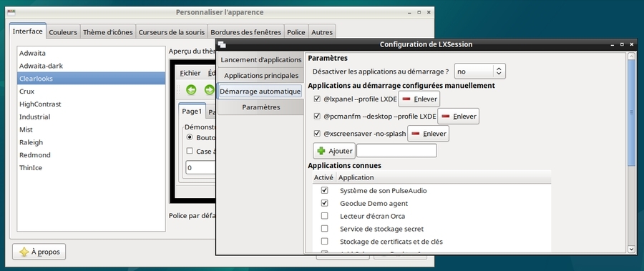644x271 pixels.
Task: Open the Bordures des fenêtres tab
Action: pyautogui.click(x=246, y=32)
